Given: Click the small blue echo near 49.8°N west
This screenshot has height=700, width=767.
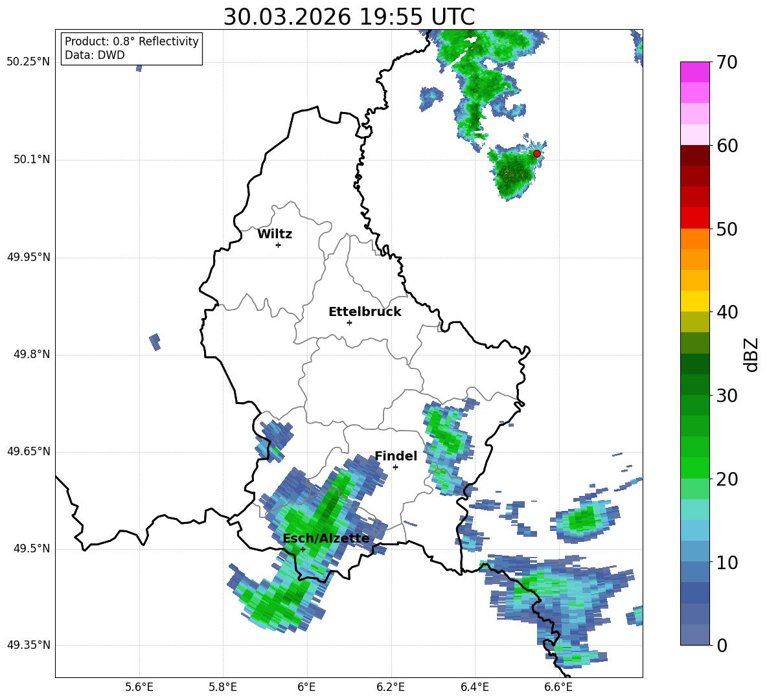Looking at the screenshot, I should 155,342.
